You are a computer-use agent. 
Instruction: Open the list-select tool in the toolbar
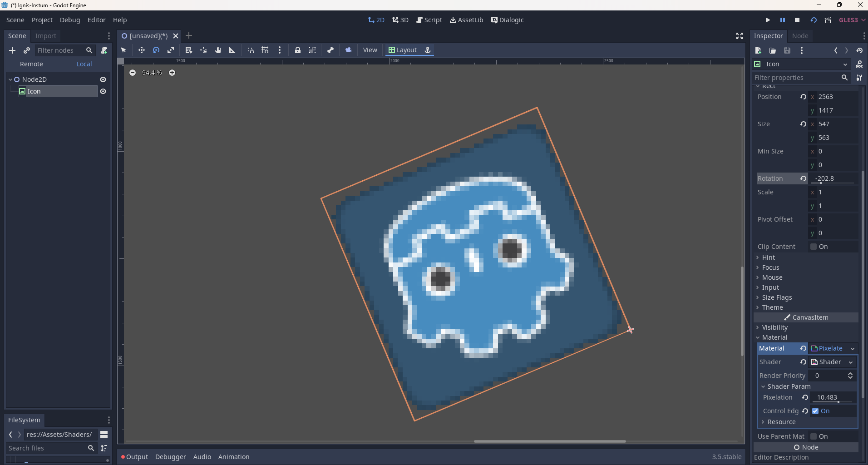tap(189, 50)
